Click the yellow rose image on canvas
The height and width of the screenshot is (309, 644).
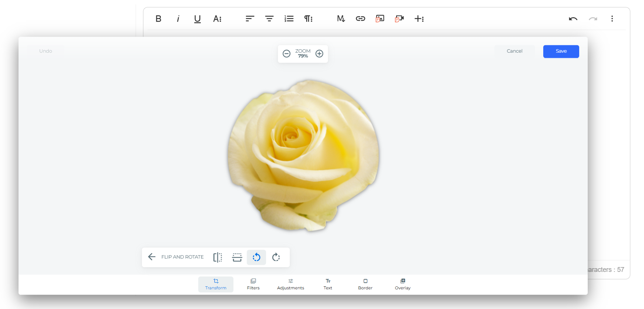[303, 155]
